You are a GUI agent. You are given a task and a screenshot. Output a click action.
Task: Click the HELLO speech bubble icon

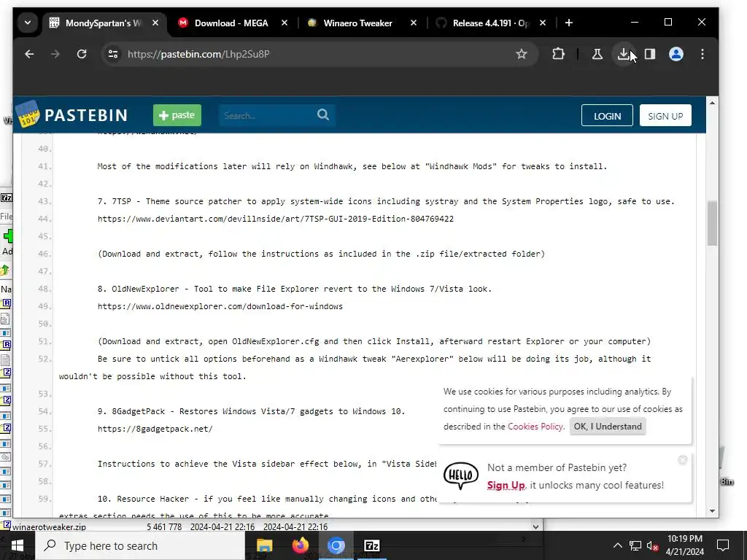click(x=461, y=475)
